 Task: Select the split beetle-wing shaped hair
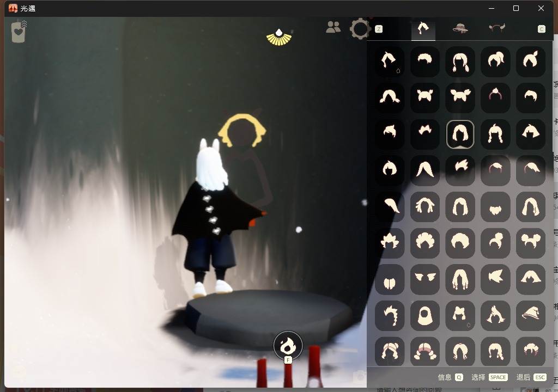[390, 279]
